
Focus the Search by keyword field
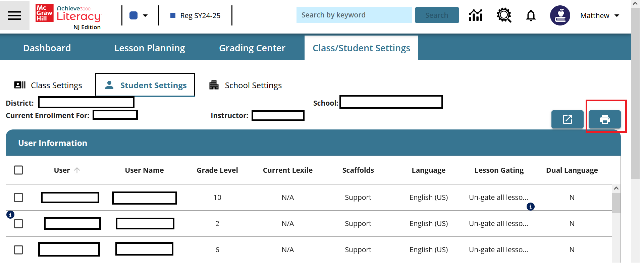[354, 15]
